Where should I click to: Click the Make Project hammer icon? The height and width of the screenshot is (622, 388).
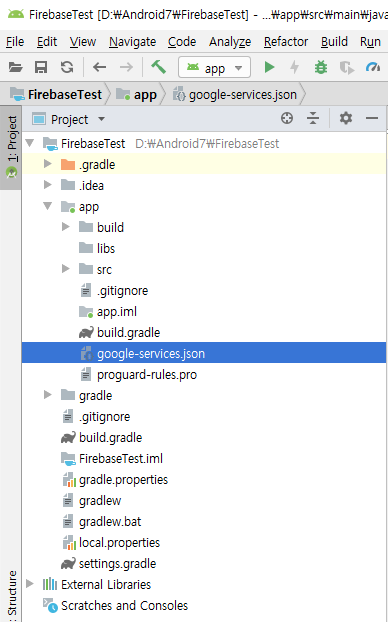[x=159, y=67]
